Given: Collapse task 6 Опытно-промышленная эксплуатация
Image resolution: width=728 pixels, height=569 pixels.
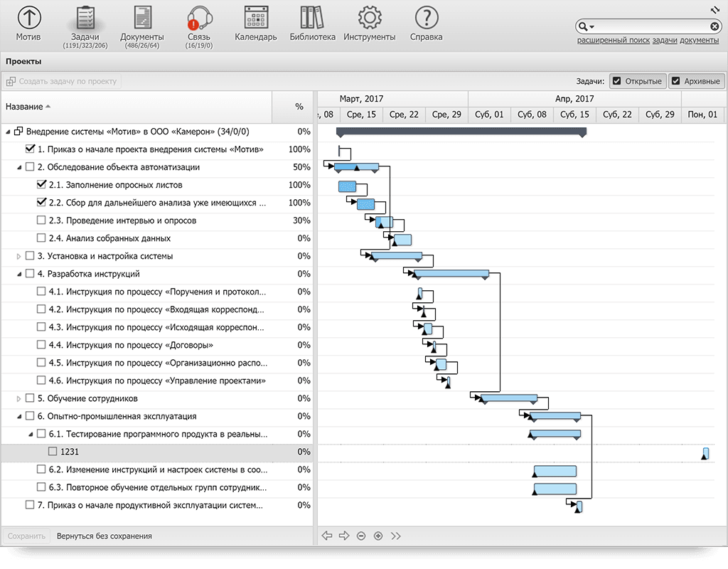Looking at the screenshot, I should tap(19, 417).
